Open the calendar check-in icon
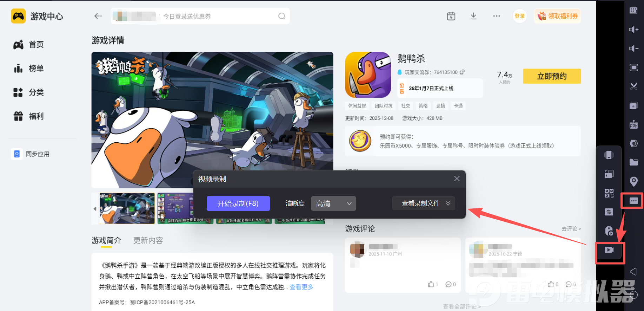This screenshot has width=644, height=311. pyautogui.click(x=451, y=16)
